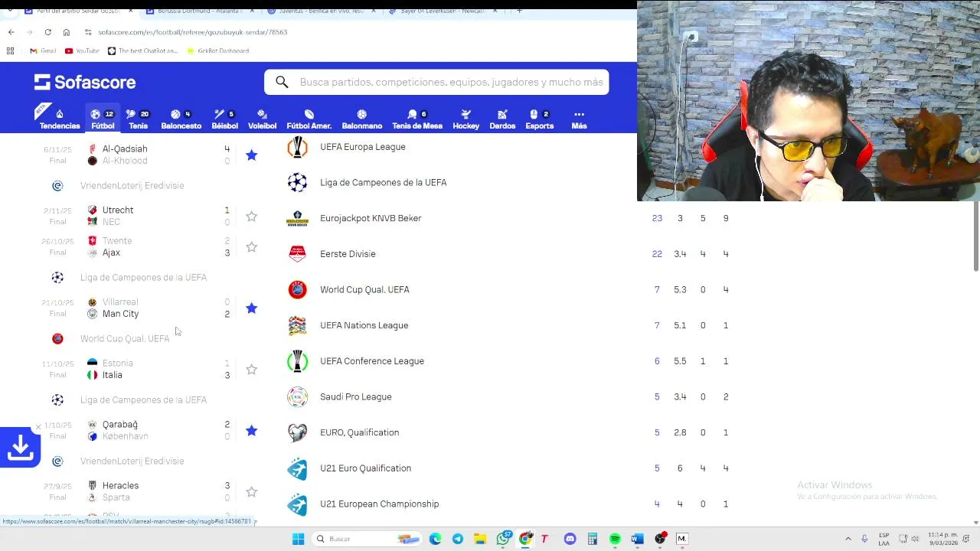Select the Fútbol sport tab
This screenshot has height=551, width=980.
(103, 119)
